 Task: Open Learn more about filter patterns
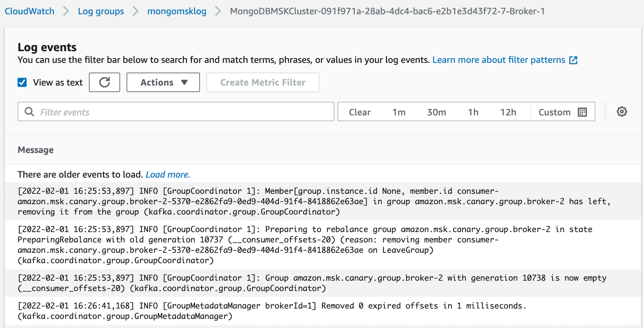coord(499,60)
